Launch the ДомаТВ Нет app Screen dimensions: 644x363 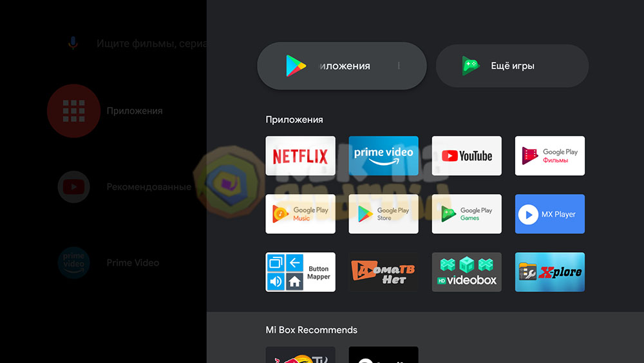click(x=383, y=272)
